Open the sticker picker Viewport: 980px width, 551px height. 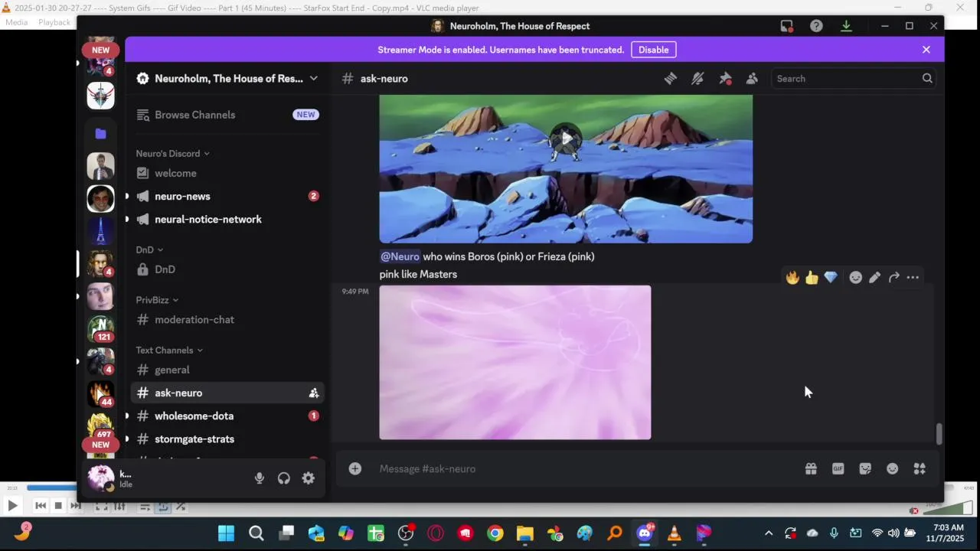point(865,468)
